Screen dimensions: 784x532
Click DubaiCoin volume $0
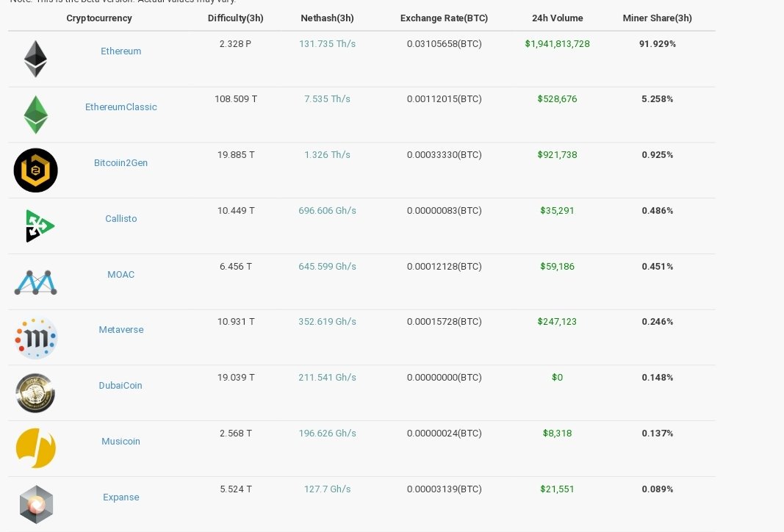click(558, 378)
